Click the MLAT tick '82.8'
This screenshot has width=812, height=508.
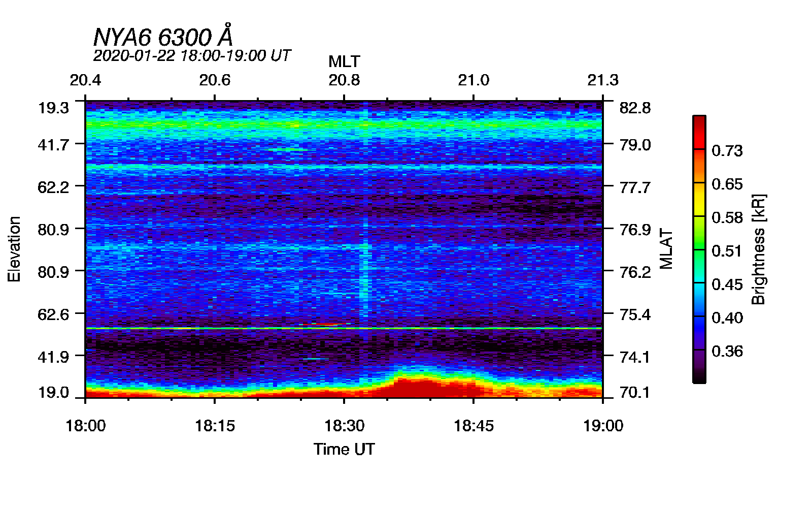point(635,108)
